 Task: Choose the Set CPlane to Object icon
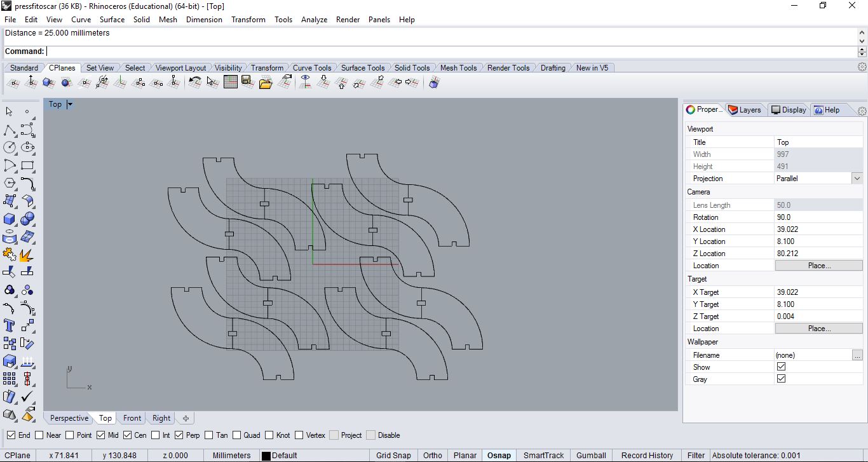tap(49, 82)
